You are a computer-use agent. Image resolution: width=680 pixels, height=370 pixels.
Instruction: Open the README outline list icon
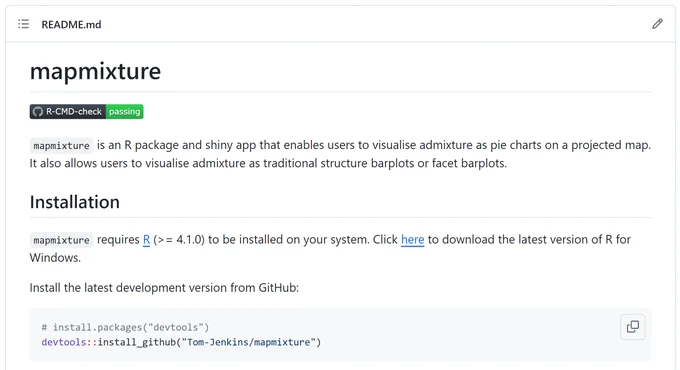pos(23,24)
